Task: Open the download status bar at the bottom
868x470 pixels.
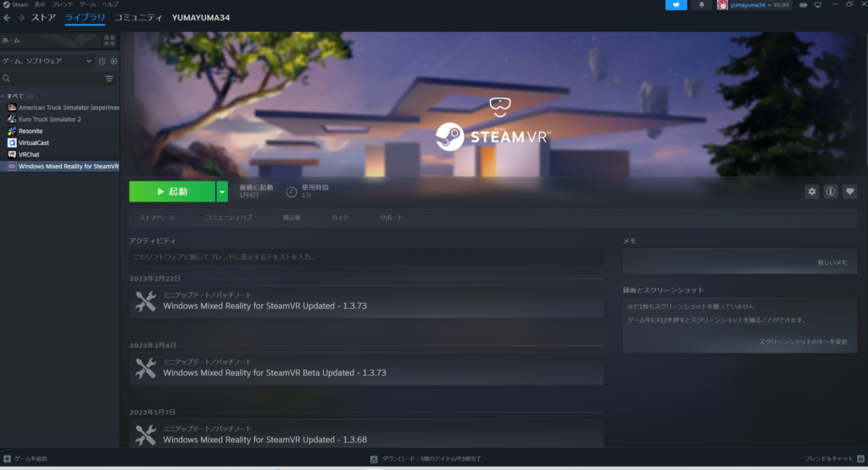Action: coord(426,459)
